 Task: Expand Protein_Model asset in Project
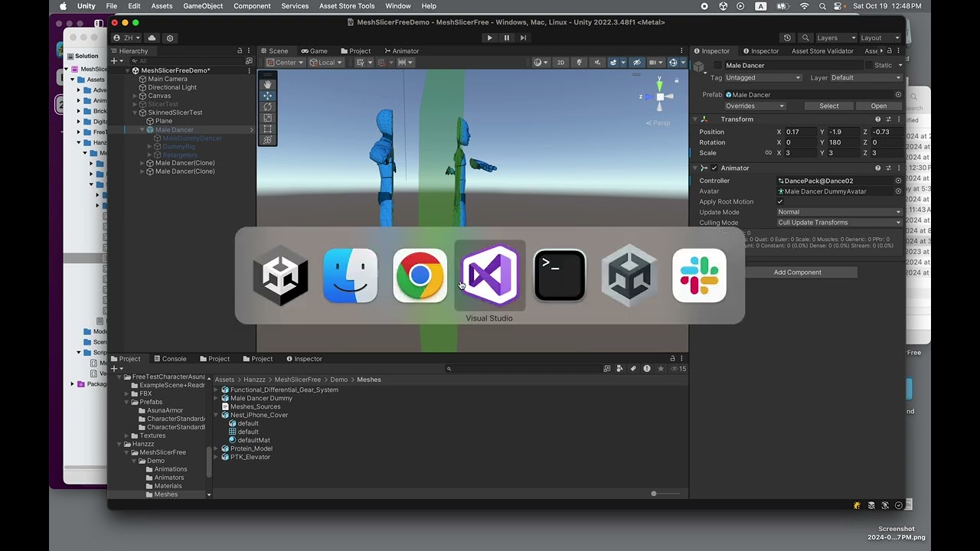[x=217, y=449]
